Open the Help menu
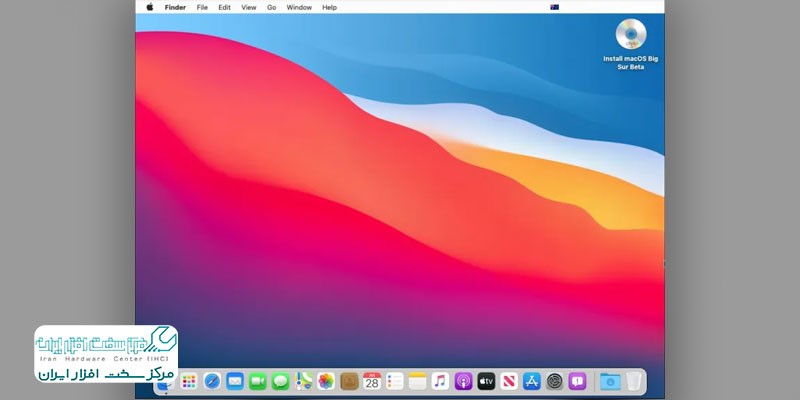Viewport: 800px width, 400px height. (330, 7)
